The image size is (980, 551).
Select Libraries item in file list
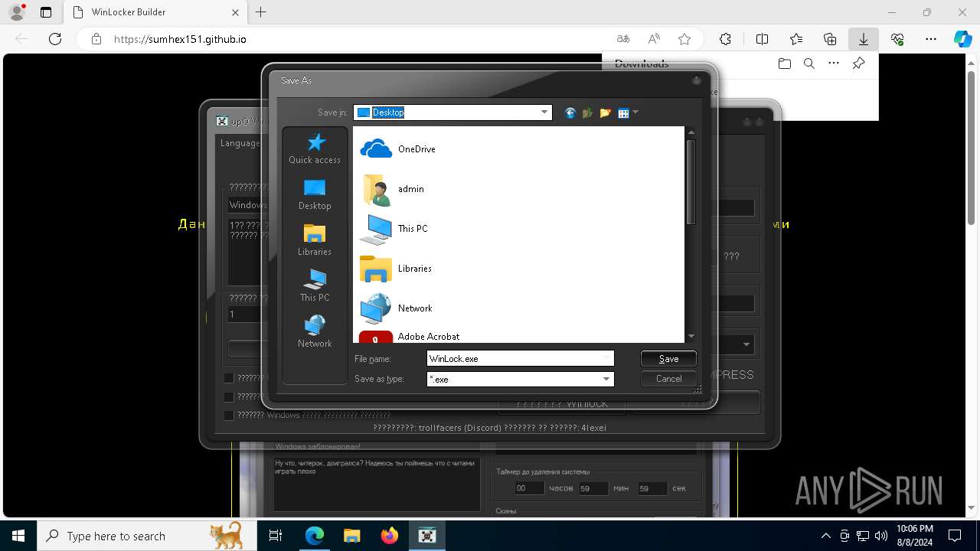pyautogui.click(x=396, y=269)
